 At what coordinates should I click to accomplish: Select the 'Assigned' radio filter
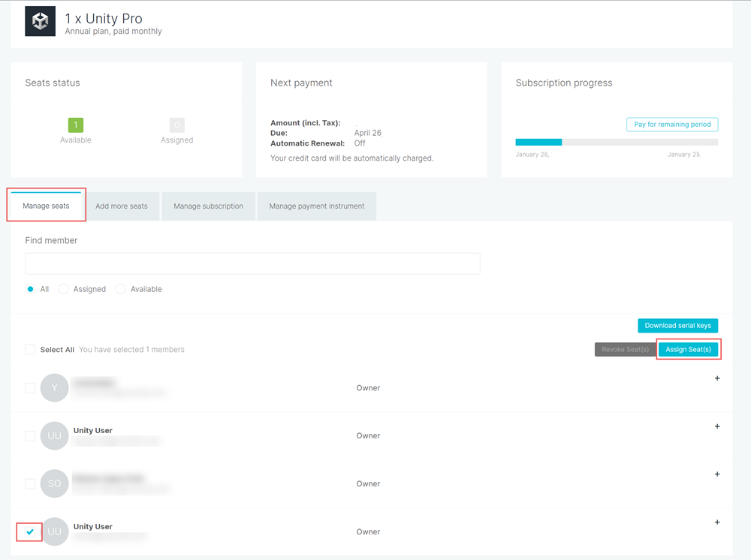pyautogui.click(x=64, y=289)
